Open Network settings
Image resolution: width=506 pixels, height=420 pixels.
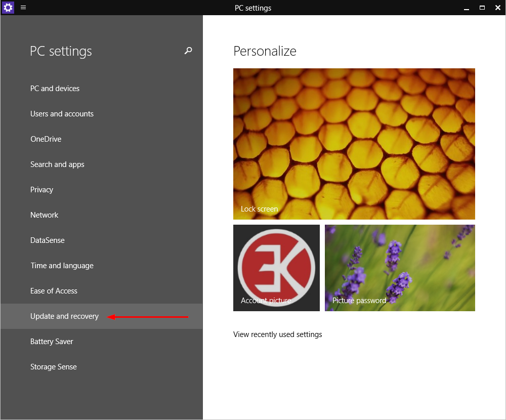[x=101, y=215]
